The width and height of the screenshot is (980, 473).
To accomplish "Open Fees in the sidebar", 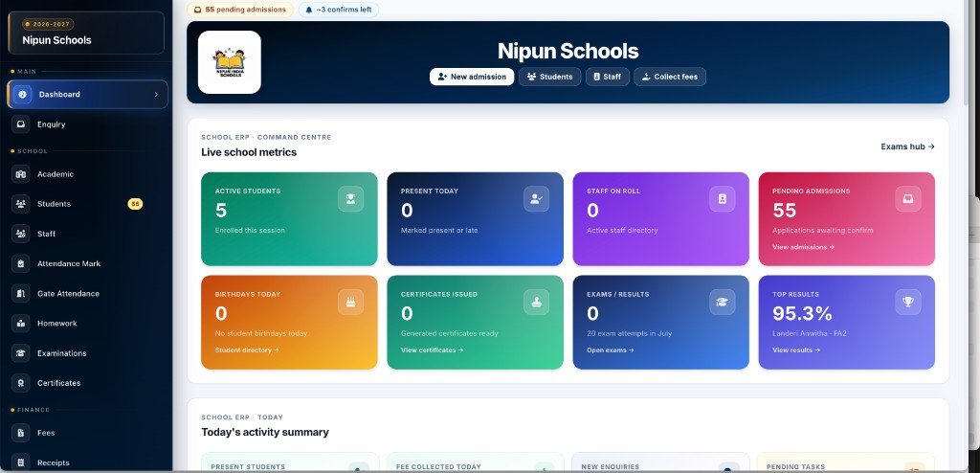I will pyautogui.click(x=87, y=433).
